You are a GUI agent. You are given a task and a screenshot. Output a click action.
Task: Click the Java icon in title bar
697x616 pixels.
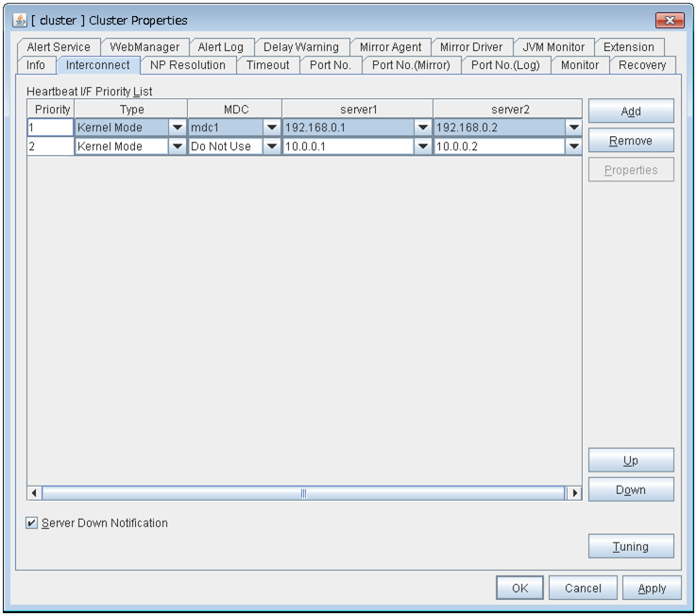tap(20, 20)
